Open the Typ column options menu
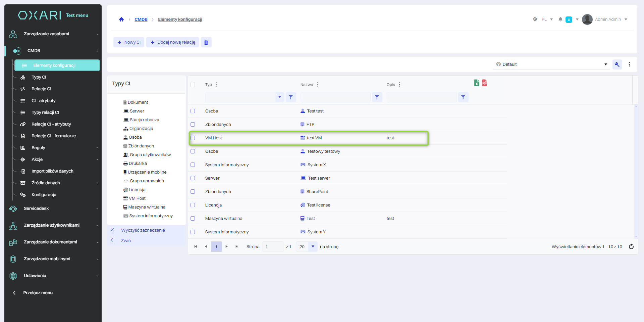The image size is (644, 322). pyautogui.click(x=217, y=85)
